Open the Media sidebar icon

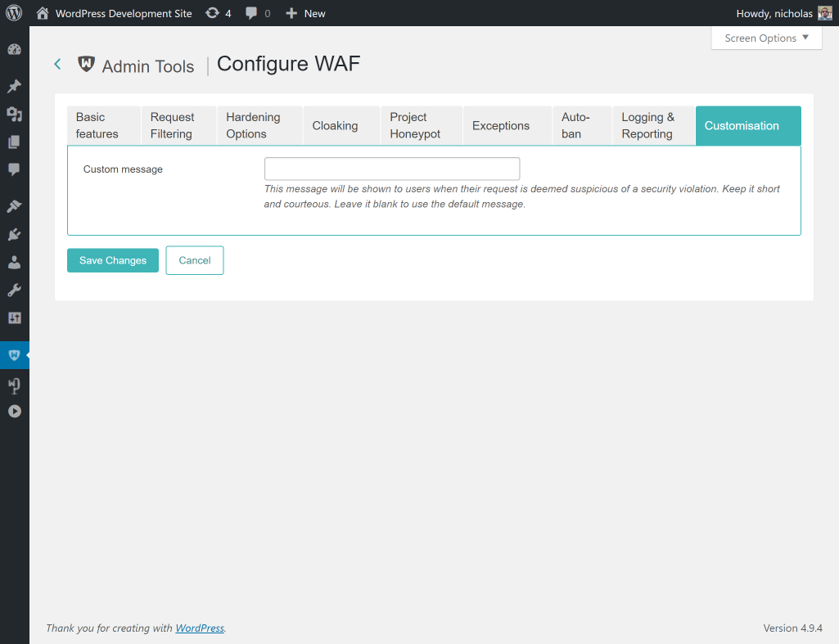[x=15, y=114]
